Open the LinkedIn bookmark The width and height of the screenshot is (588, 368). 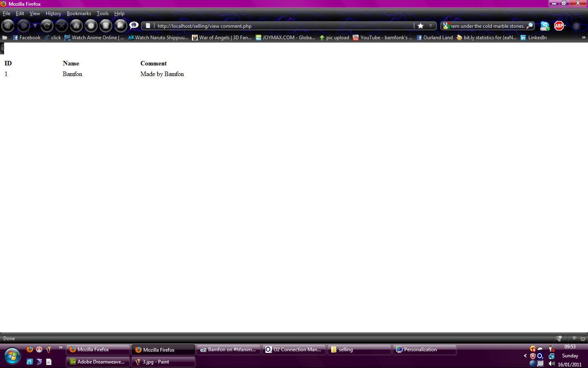[533, 38]
